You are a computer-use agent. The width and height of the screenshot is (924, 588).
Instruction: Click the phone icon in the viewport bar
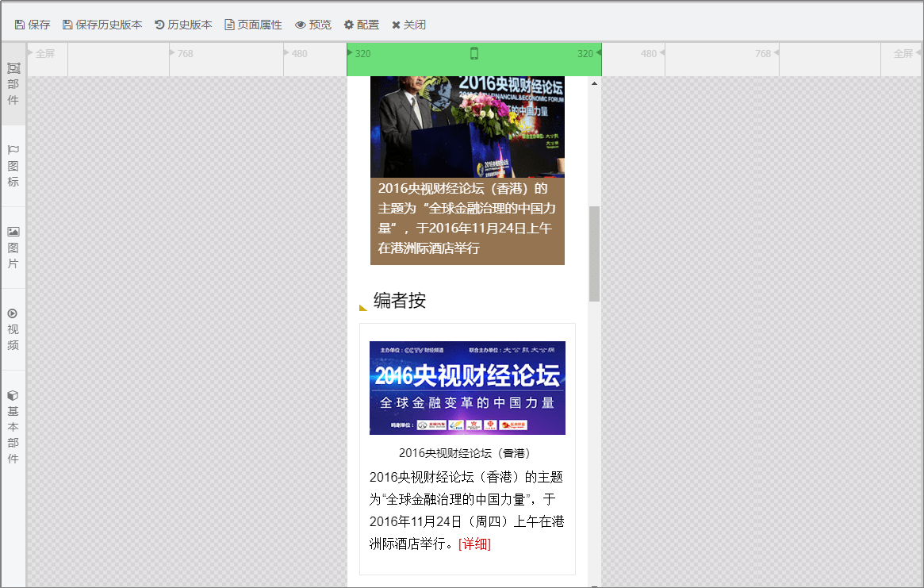(x=474, y=53)
